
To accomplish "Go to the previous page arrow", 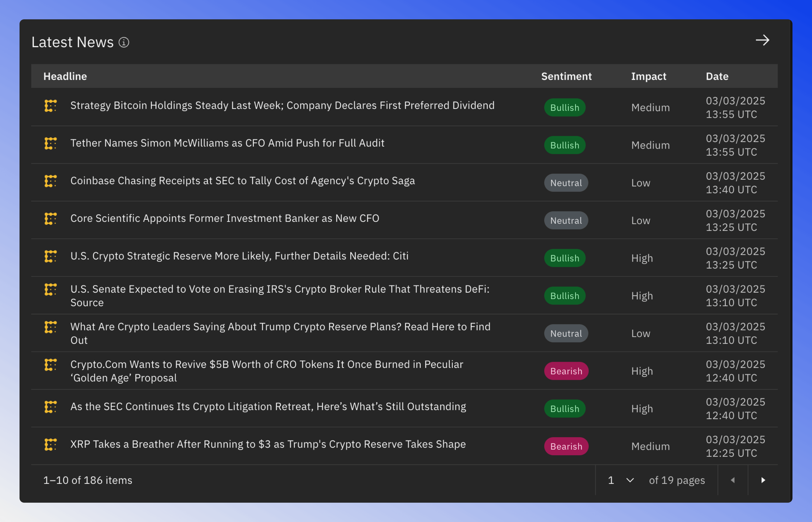I will [x=733, y=480].
